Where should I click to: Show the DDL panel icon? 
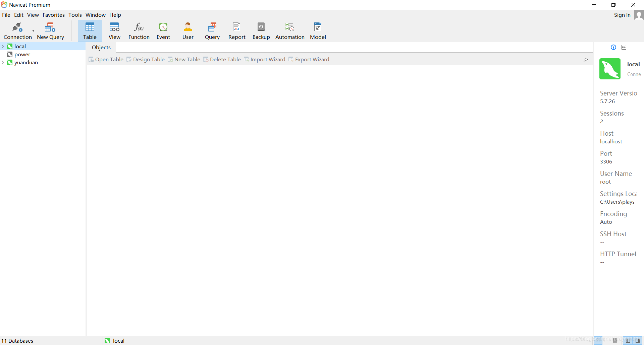click(x=624, y=47)
